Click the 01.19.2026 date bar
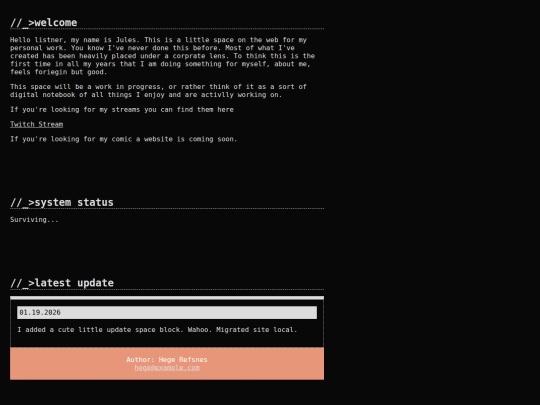The width and height of the screenshot is (540, 405). click(167, 312)
